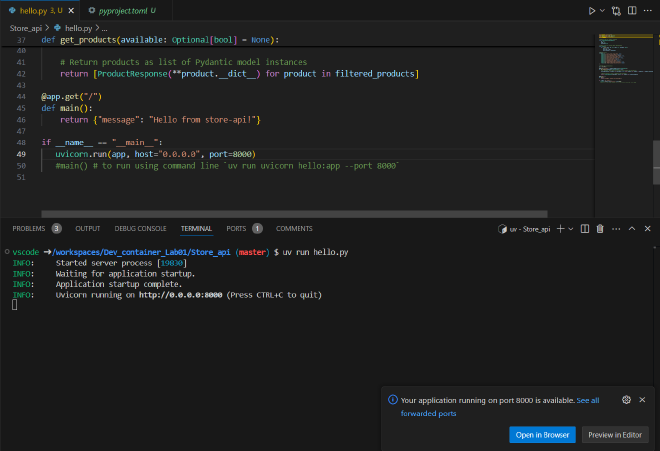Select hello.py in the breadcrumb path
This screenshot has width=660, height=451.
(x=78, y=28)
